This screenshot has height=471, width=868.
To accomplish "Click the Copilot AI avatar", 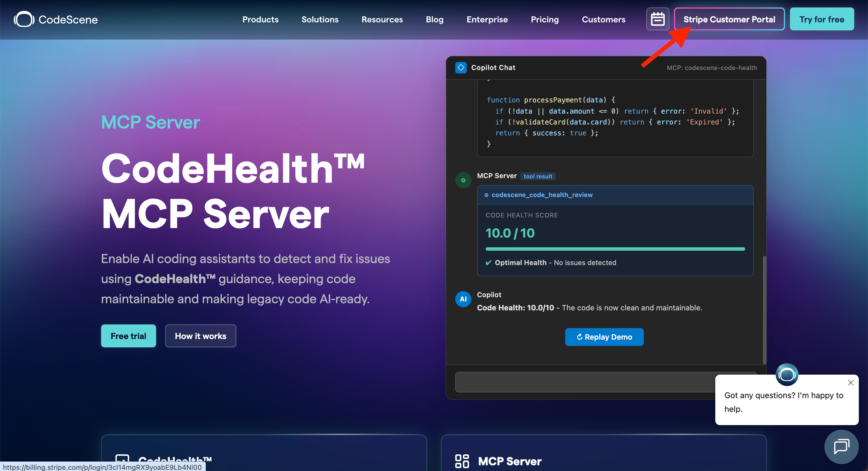I will point(463,299).
